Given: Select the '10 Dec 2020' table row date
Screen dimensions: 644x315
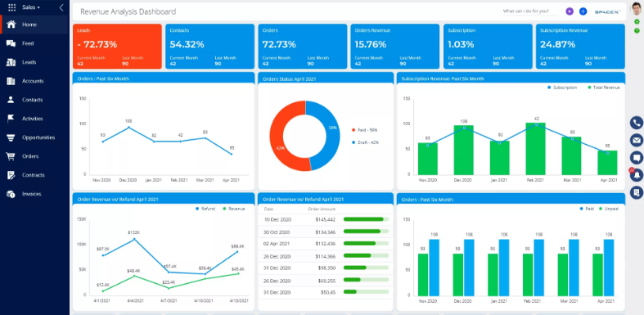Looking at the screenshot, I should pyautogui.click(x=277, y=220).
